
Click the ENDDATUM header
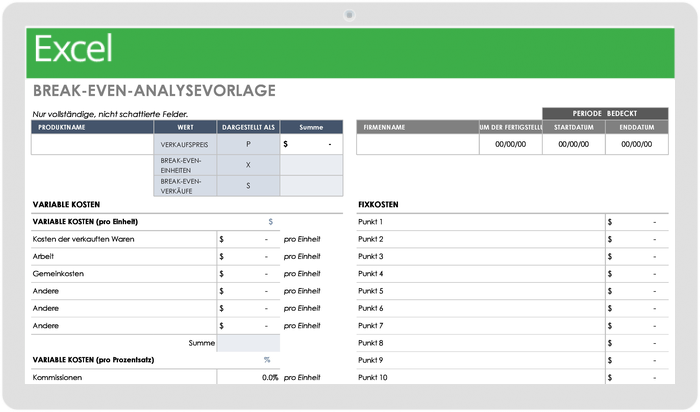tap(637, 127)
